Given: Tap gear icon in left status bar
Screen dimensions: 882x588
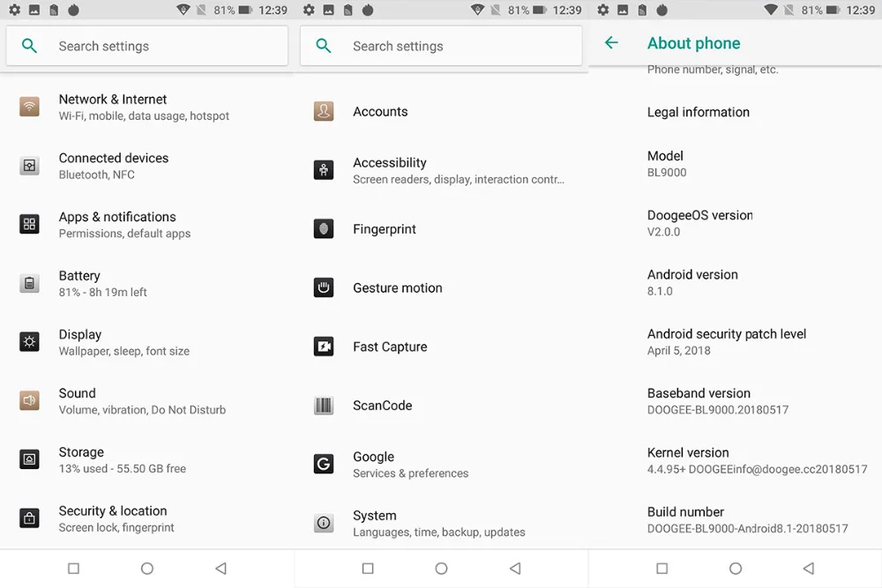Looking at the screenshot, I should 15,10.
